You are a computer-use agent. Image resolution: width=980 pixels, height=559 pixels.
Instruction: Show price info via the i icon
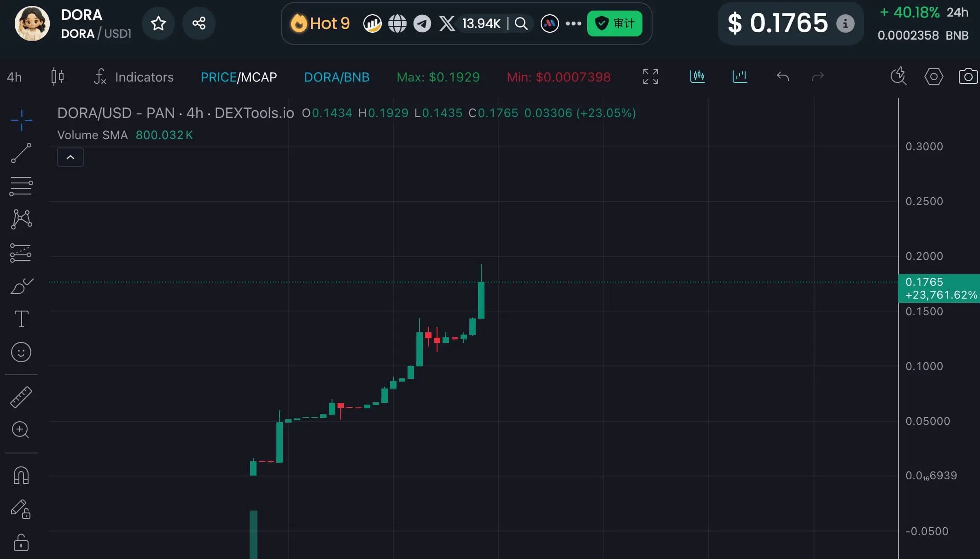click(845, 24)
